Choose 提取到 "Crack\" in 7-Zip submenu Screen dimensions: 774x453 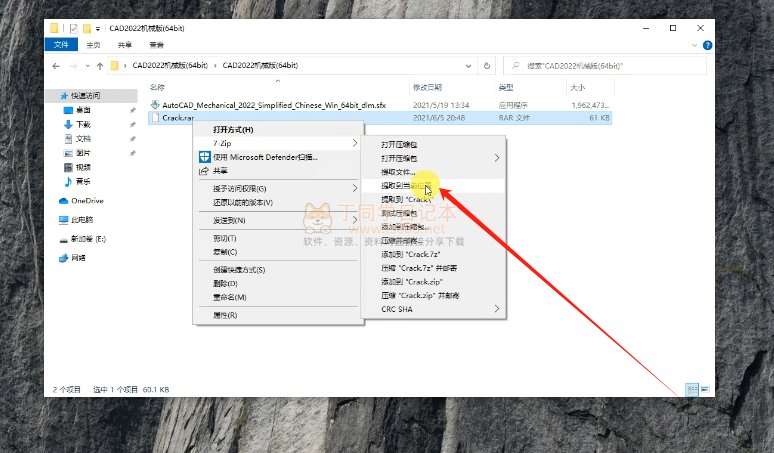(433, 199)
